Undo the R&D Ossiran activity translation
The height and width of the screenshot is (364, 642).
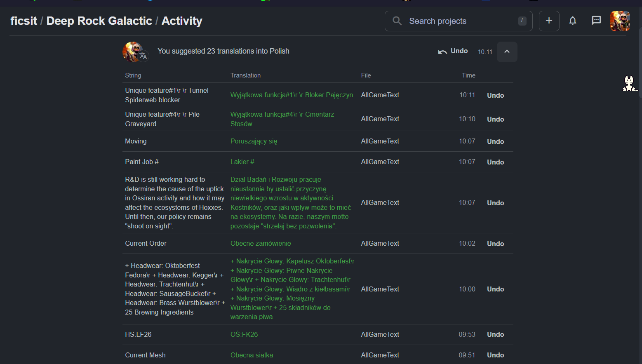[x=495, y=203]
